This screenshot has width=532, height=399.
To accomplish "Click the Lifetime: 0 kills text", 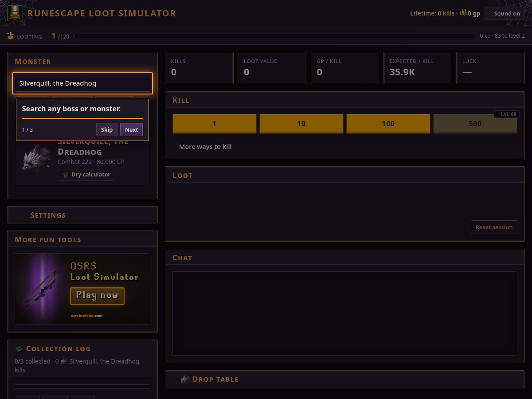I will [x=432, y=13].
